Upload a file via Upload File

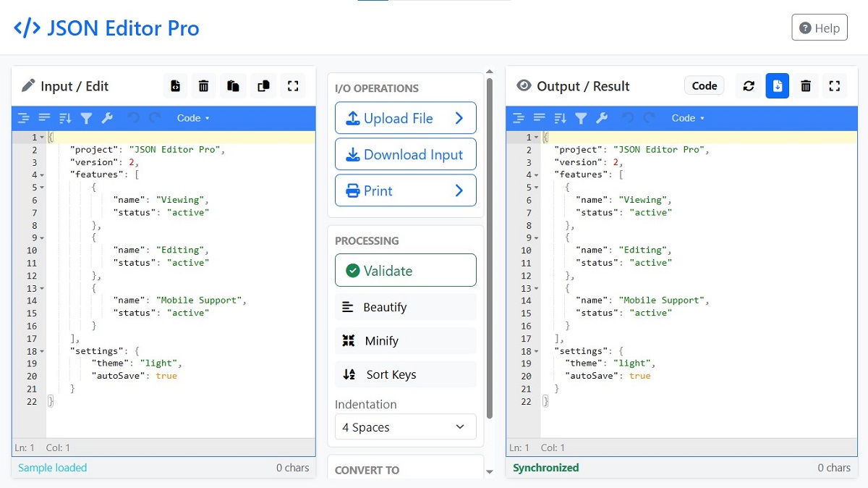(405, 117)
